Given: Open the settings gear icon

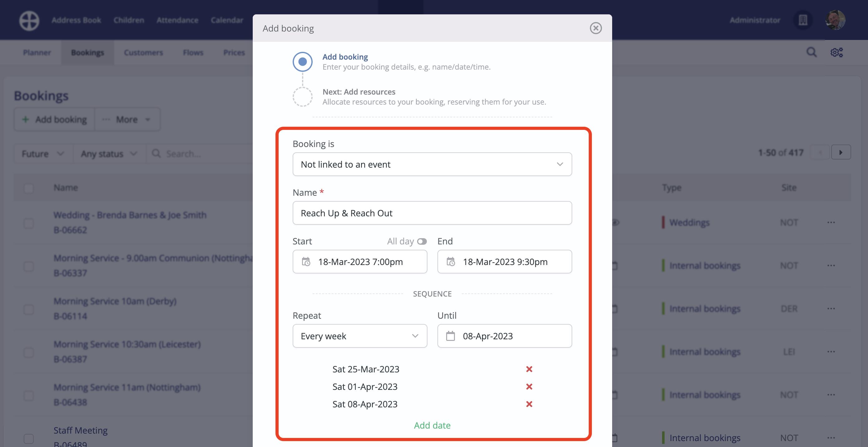Looking at the screenshot, I should pos(837,52).
